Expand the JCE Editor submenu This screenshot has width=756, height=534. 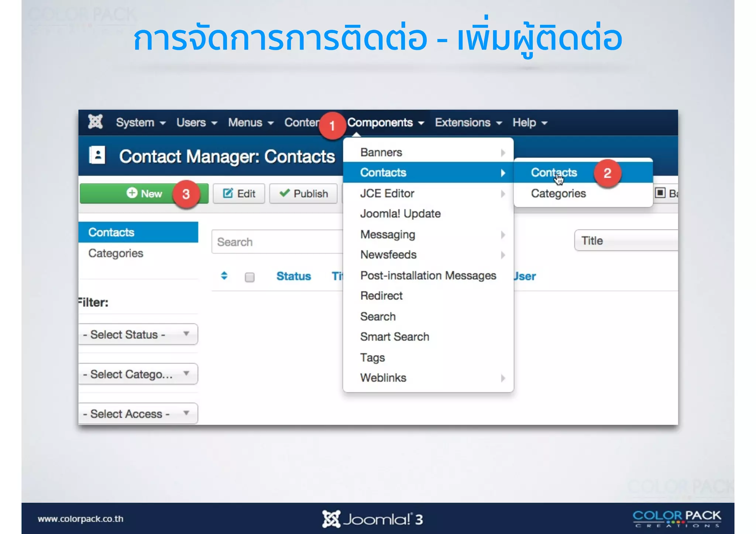pos(428,193)
